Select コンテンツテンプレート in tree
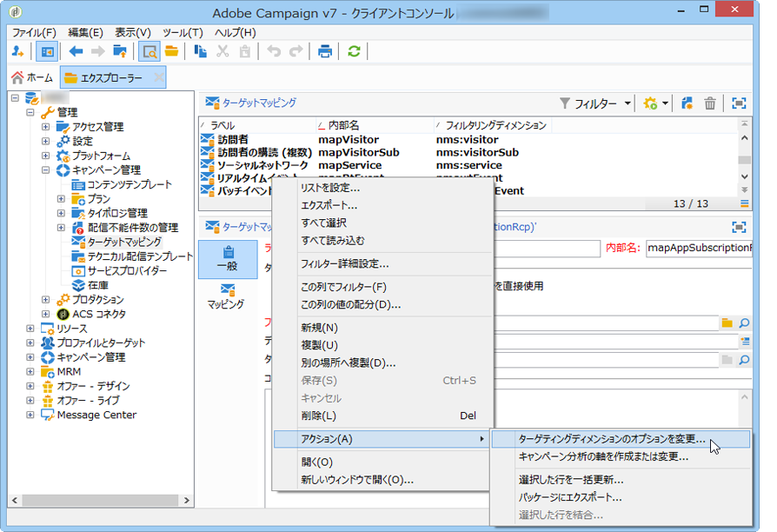This screenshot has width=777, height=532. click(129, 184)
